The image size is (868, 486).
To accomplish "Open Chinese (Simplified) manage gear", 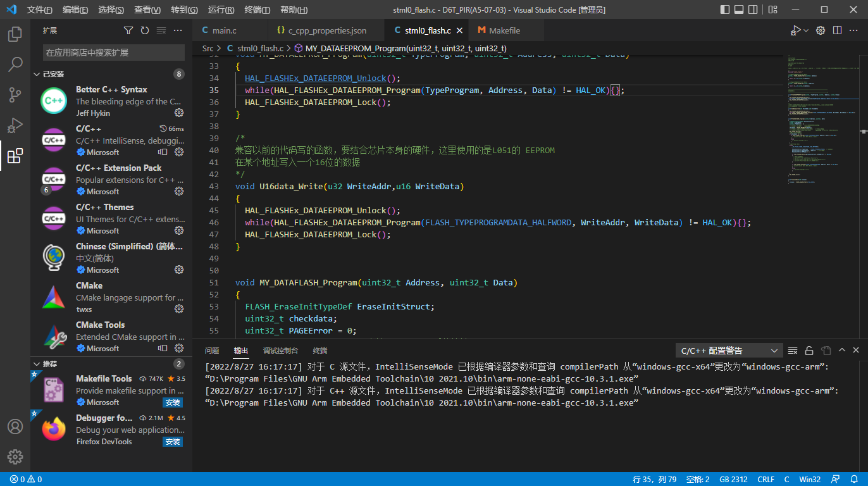I will pos(179,270).
